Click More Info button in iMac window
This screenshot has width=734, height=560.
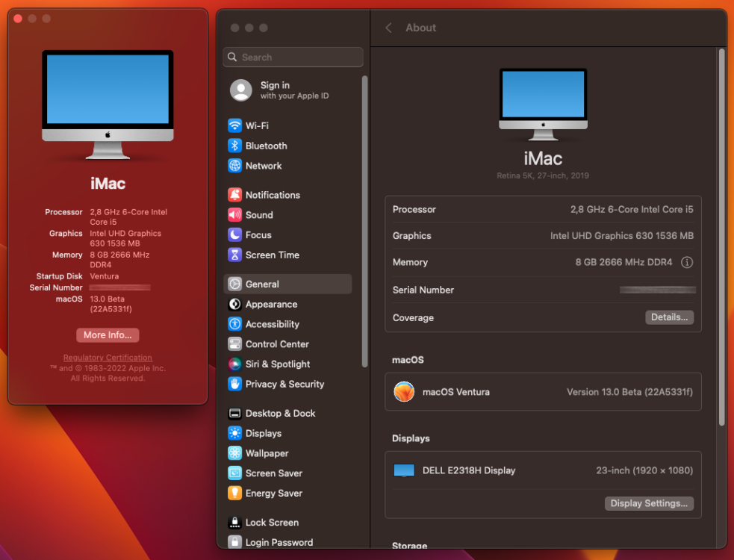click(x=108, y=335)
